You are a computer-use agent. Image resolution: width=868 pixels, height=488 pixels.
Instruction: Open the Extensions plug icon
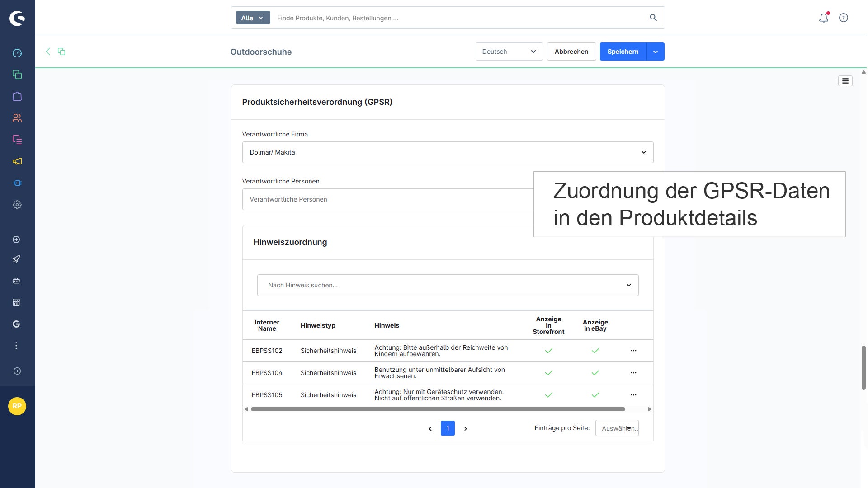click(x=17, y=183)
